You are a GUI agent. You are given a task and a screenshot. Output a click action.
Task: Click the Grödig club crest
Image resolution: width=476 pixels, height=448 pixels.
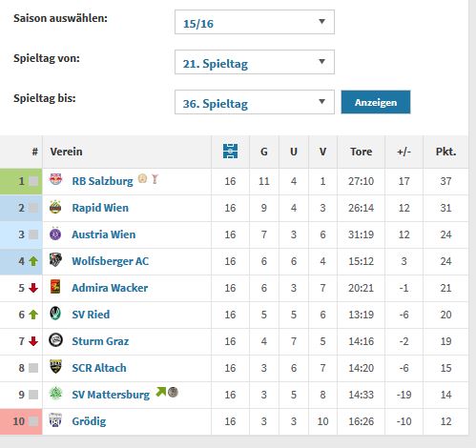coord(55,420)
